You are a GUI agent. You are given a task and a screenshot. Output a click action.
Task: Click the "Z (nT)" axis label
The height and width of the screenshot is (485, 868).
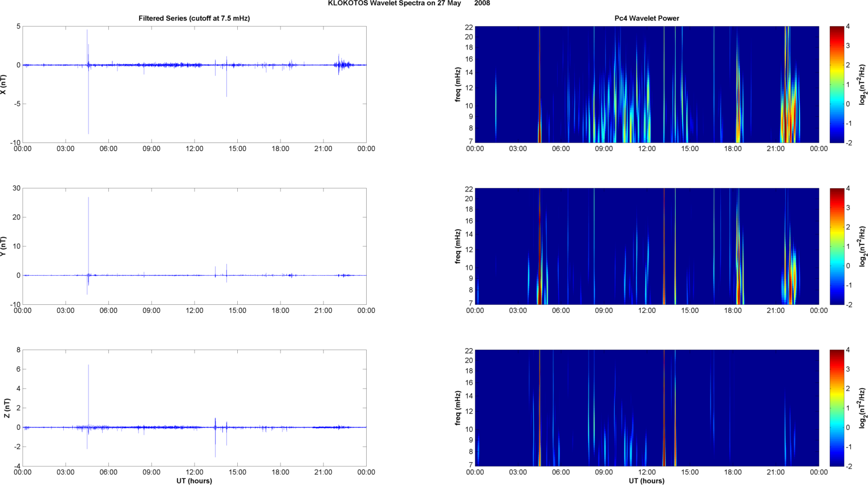[x=6, y=408]
